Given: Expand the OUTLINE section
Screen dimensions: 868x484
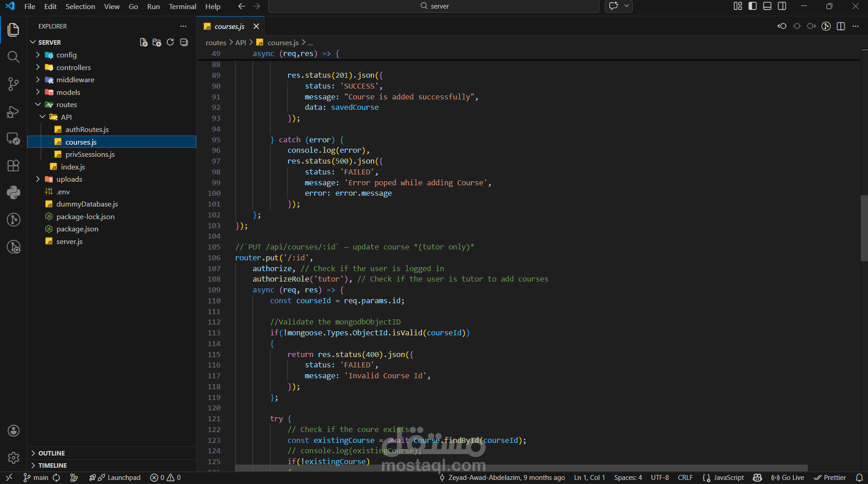Looking at the screenshot, I should coord(51,453).
